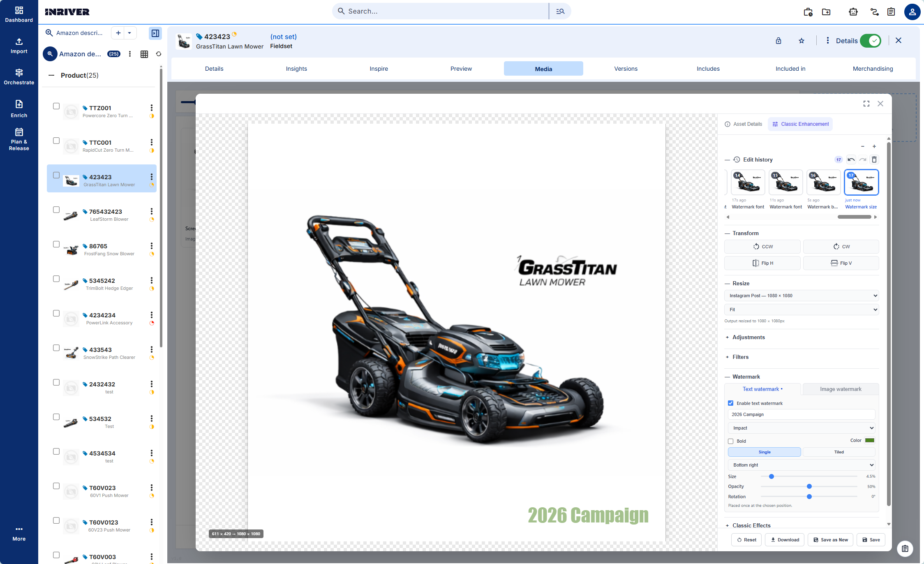The image size is (924, 564).
Task: Zoom in edit history with plus
Action: (874, 146)
